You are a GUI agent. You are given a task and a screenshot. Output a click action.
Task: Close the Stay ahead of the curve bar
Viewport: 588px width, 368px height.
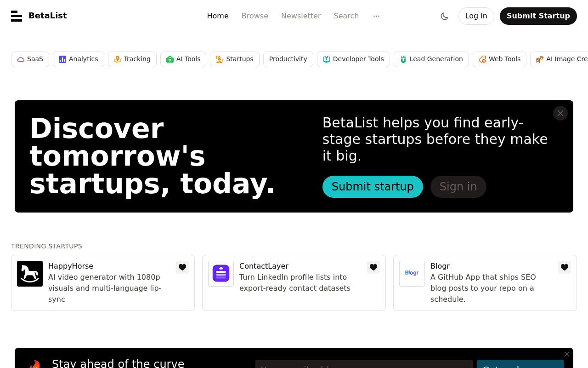pos(567,354)
